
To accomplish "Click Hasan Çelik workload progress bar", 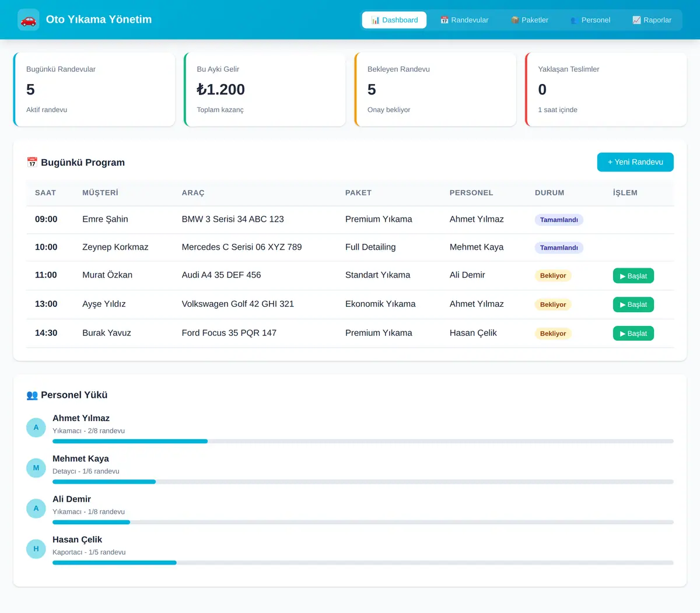I will pos(363,563).
